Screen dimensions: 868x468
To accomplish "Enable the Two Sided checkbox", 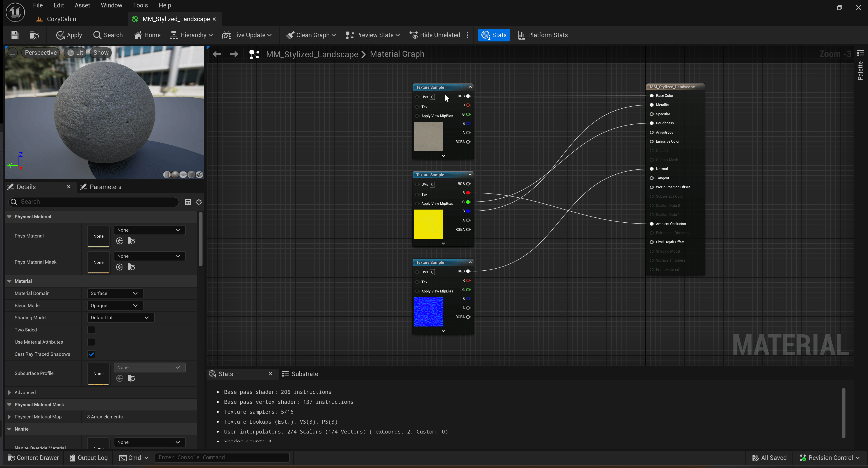I will pyautogui.click(x=91, y=329).
